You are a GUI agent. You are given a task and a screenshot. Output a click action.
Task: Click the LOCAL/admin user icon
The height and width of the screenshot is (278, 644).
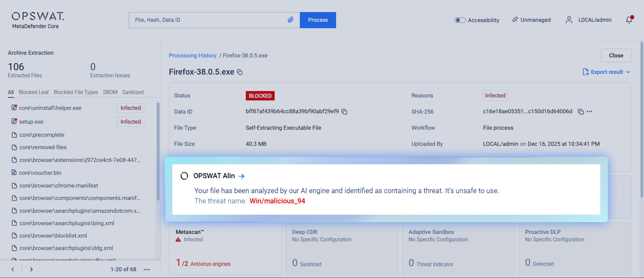point(569,20)
